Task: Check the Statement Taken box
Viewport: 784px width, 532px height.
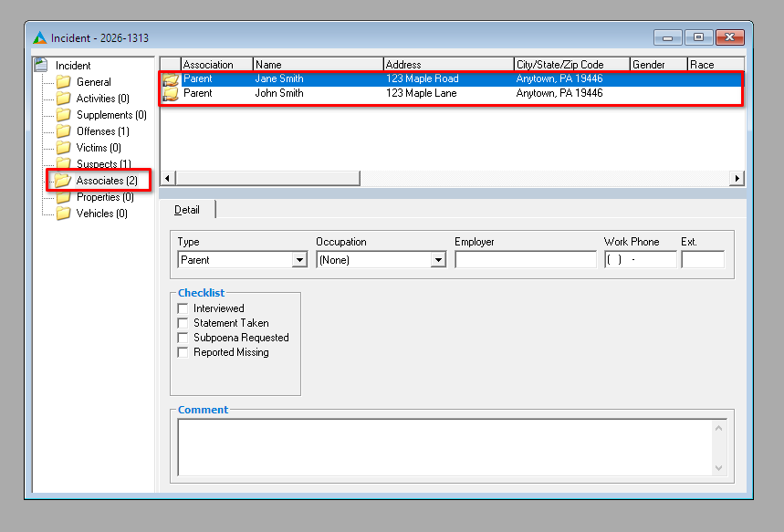Action: (x=183, y=323)
